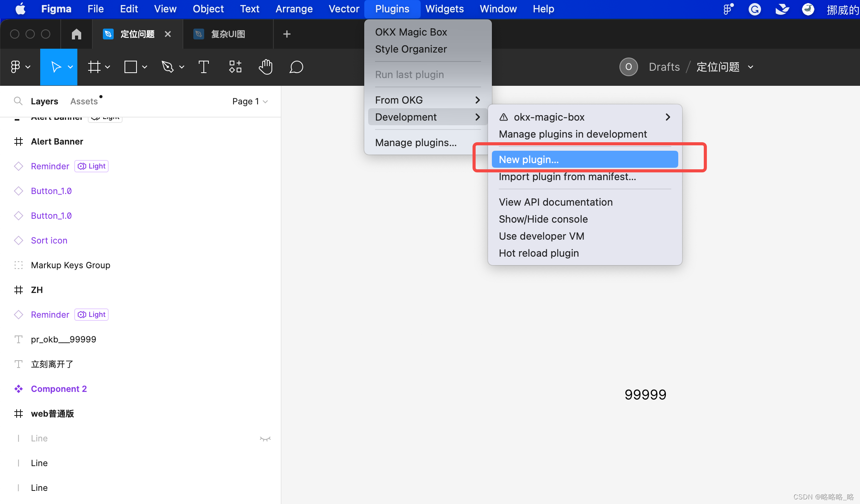Click the Markup Keys Group dotted icon

tap(19, 265)
